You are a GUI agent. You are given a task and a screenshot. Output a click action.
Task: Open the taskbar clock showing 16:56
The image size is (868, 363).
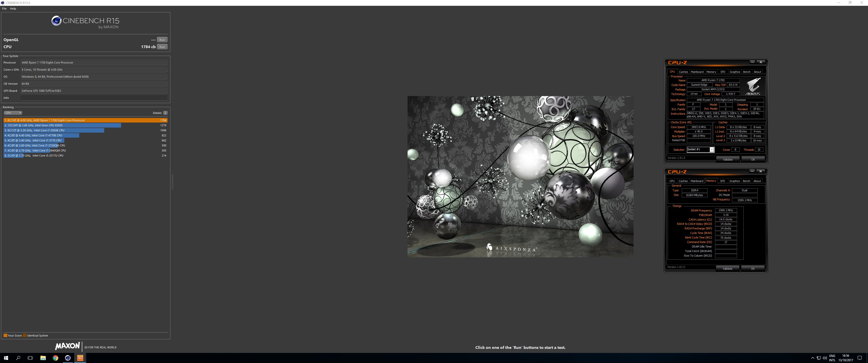point(846,358)
